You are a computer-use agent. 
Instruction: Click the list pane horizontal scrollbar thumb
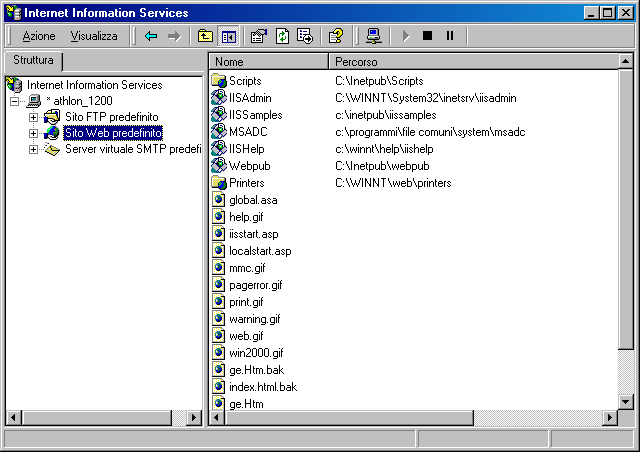pos(349,418)
